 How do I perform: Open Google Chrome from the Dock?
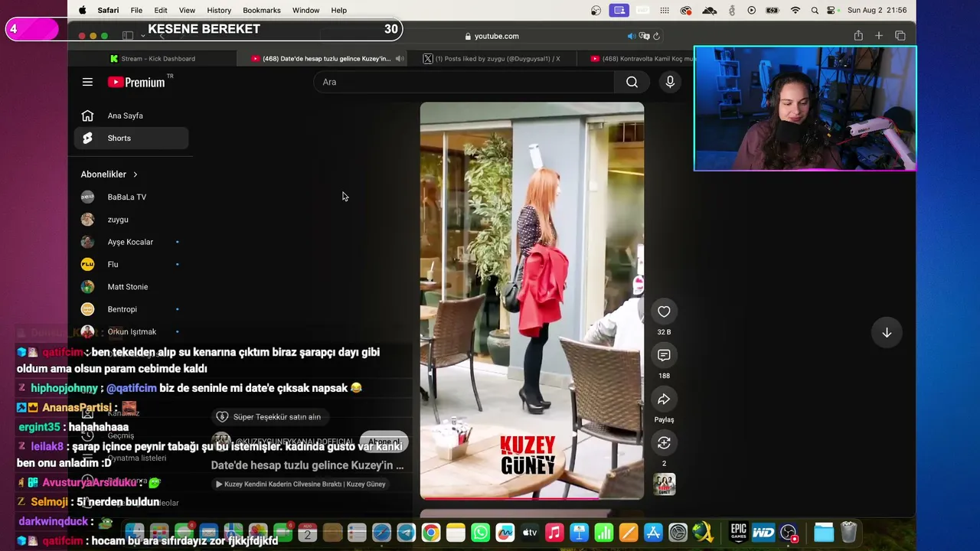click(x=431, y=533)
